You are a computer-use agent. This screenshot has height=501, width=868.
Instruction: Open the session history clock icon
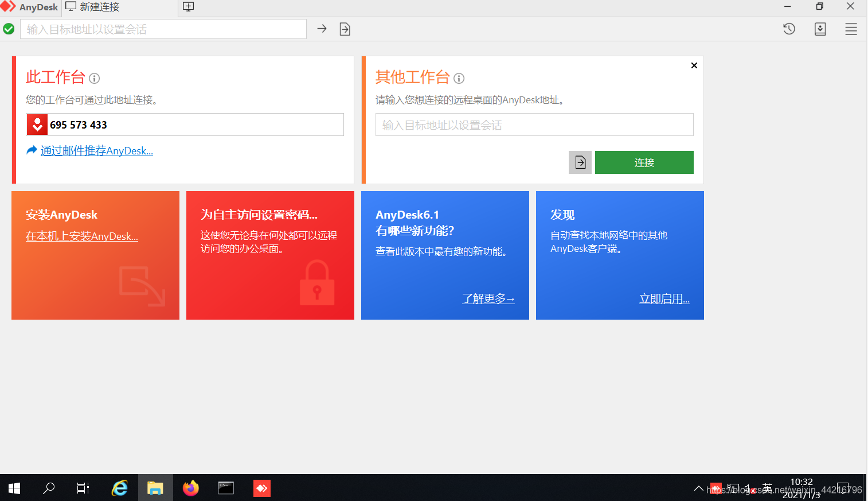789,29
